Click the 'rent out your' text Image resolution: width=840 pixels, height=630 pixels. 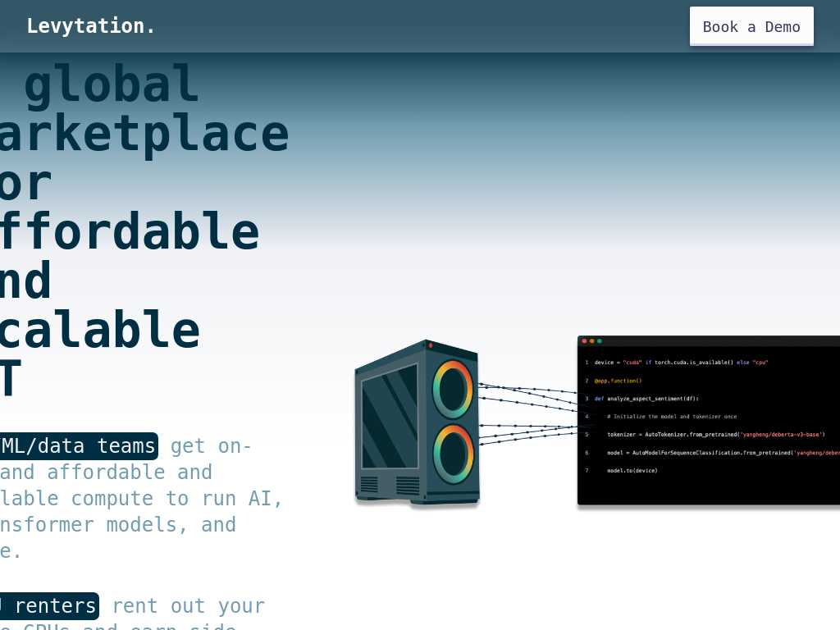click(189, 606)
